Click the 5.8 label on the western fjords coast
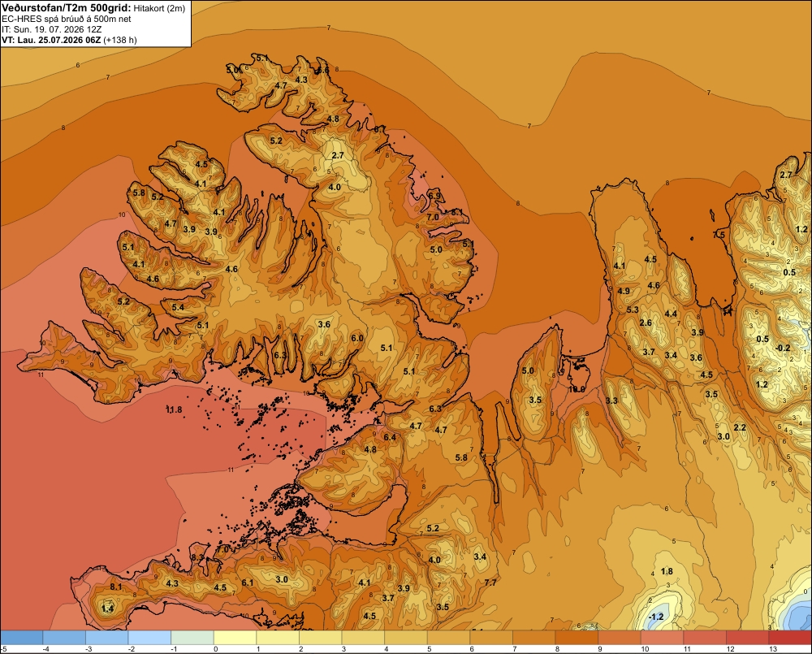This screenshot has height=654, width=812. [x=139, y=193]
